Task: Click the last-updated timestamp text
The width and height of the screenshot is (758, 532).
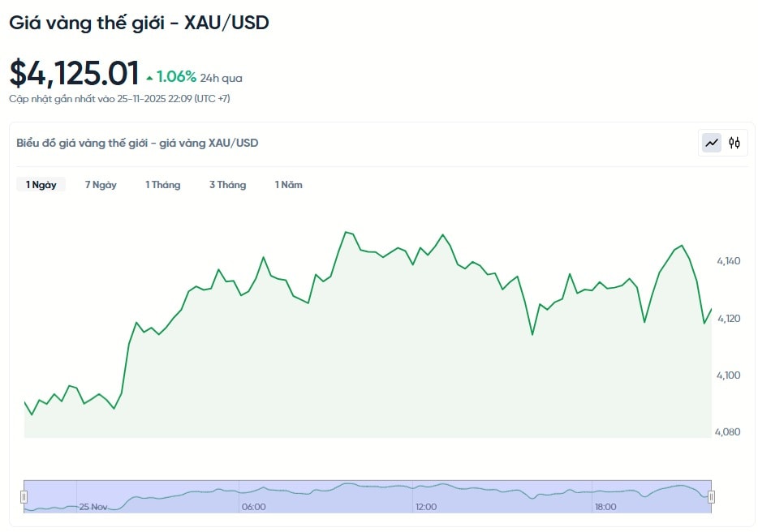Action: (x=119, y=98)
